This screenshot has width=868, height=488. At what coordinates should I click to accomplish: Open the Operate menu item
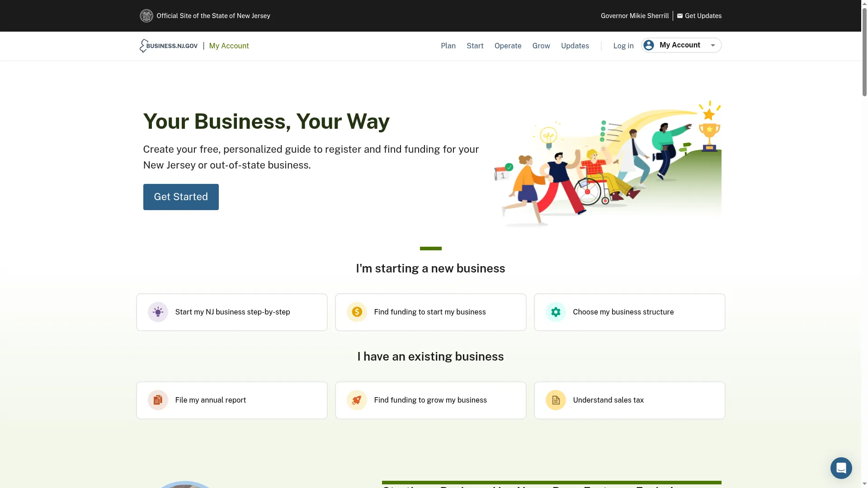[508, 46]
